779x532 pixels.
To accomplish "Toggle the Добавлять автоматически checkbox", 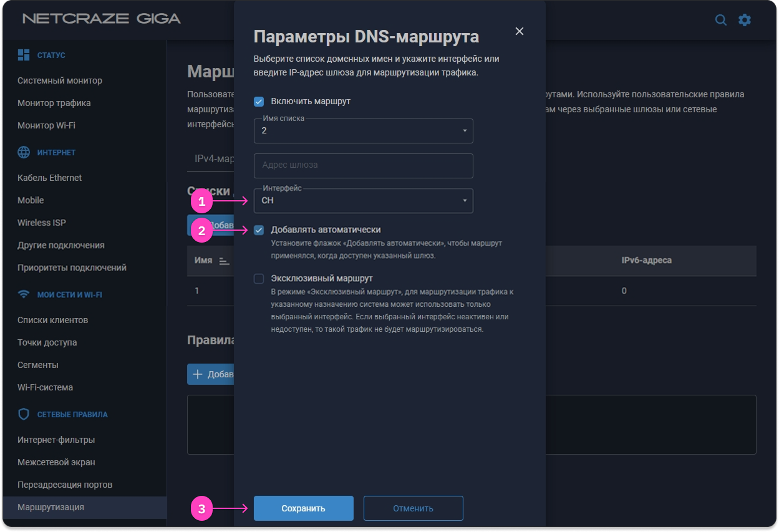I will (x=259, y=230).
